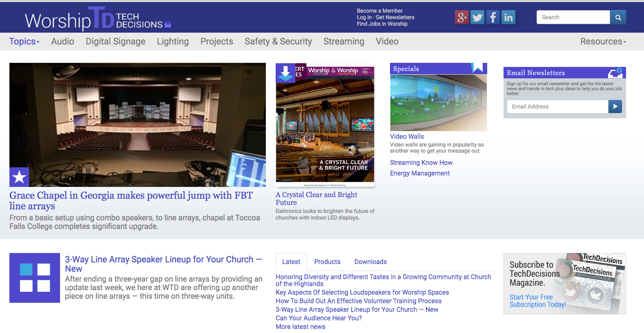
Task: Click the star icon on featured image
Action: [19, 177]
